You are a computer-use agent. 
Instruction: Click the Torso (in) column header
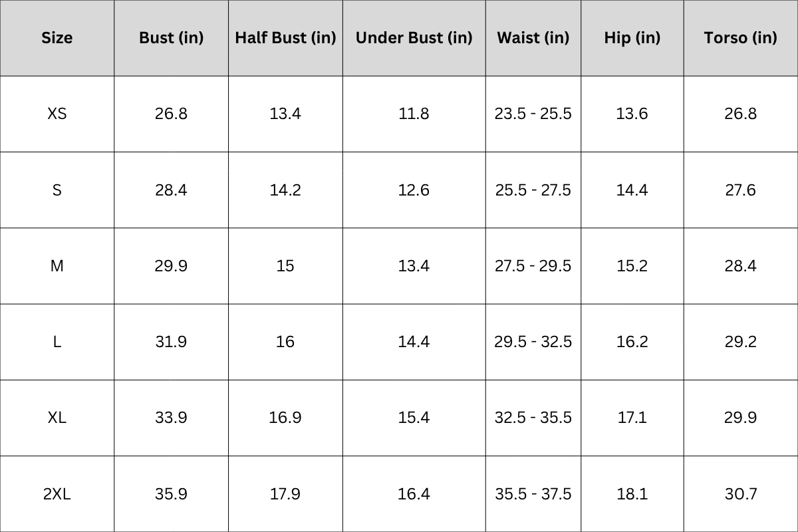click(740, 38)
